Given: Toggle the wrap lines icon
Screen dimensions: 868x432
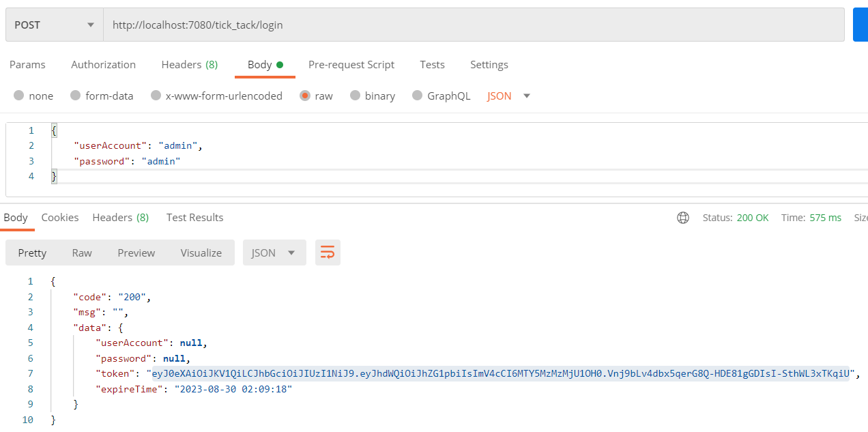Looking at the screenshot, I should [328, 253].
